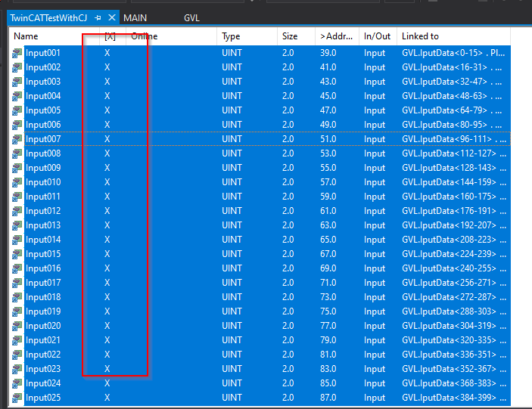Sort by the >Addr... column header
Image resolution: width=532 pixels, height=409 pixels.
(x=336, y=36)
